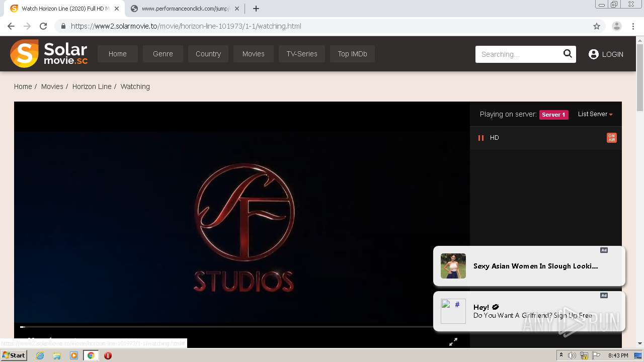Reload the page
Viewport: 644px width, 362px height.
(x=43, y=26)
